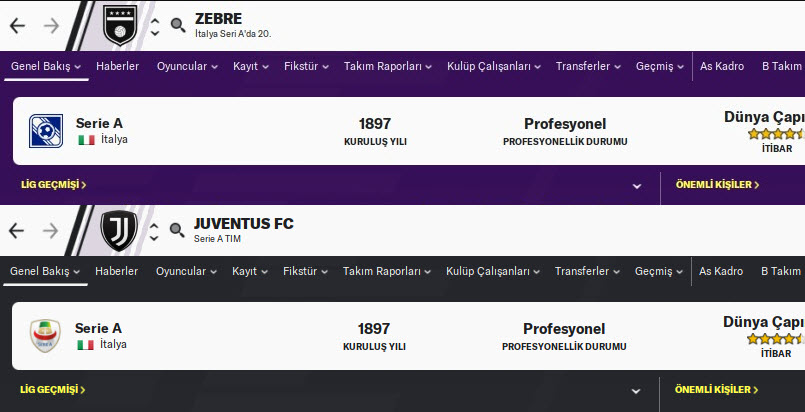The image size is (805, 412).
Task: Click the Serie A logo in the Zebre panel
Action: (46, 131)
